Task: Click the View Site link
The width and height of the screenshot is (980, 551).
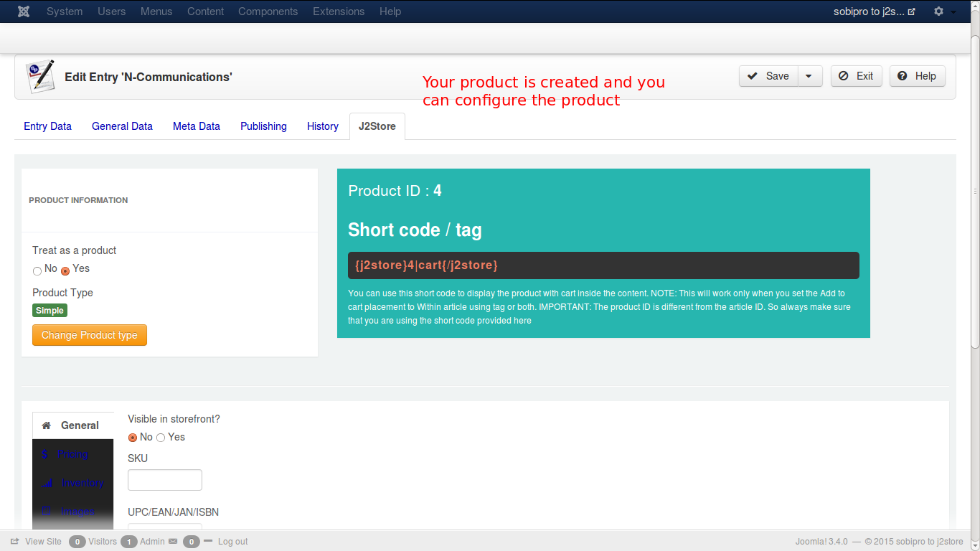Action: click(x=36, y=542)
